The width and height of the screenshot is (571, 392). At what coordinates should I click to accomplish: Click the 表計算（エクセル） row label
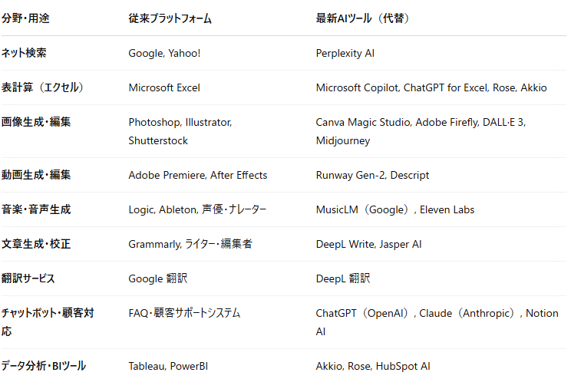pos(42,87)
